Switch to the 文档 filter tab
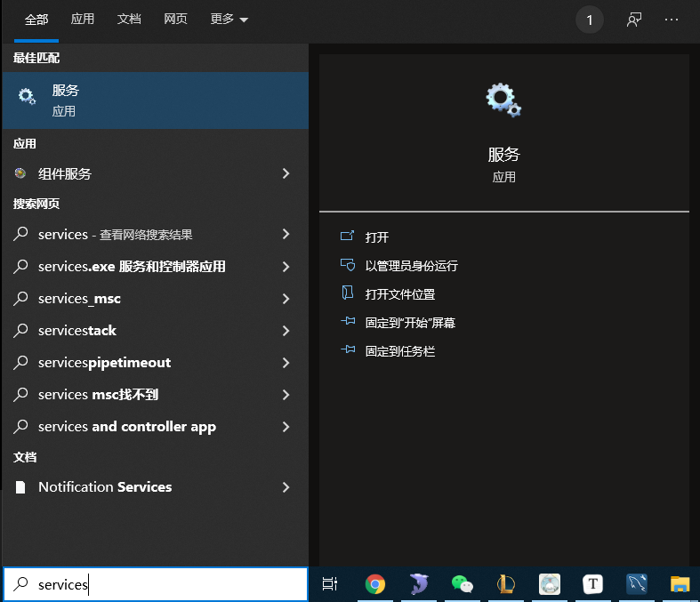The height and width of the screenshot is (602, 700). tap(129, 19)
